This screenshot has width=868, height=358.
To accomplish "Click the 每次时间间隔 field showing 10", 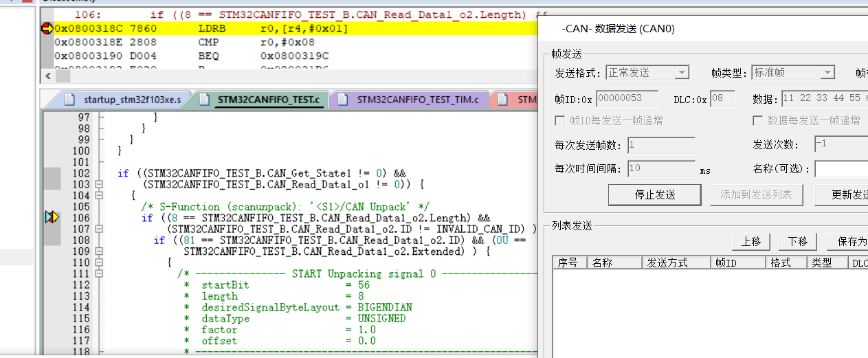I will click(661, 168).
